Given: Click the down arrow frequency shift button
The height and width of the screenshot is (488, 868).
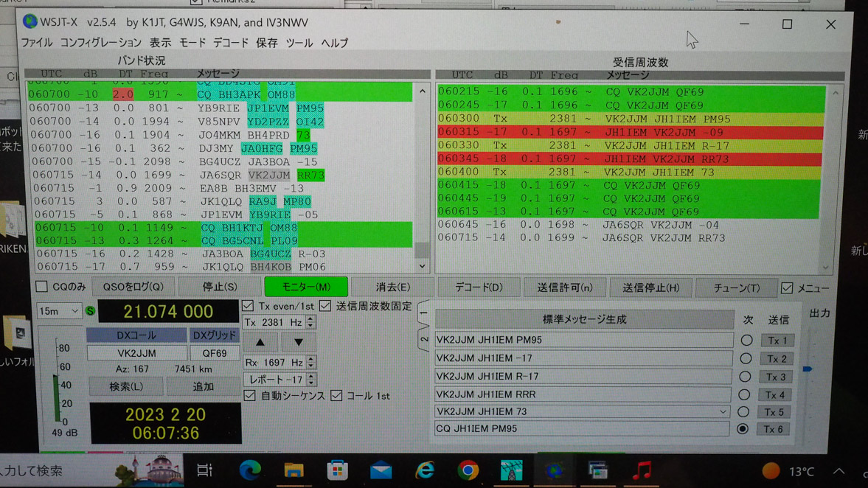Looking at the screenshot, I should click(x=298, y=342).
